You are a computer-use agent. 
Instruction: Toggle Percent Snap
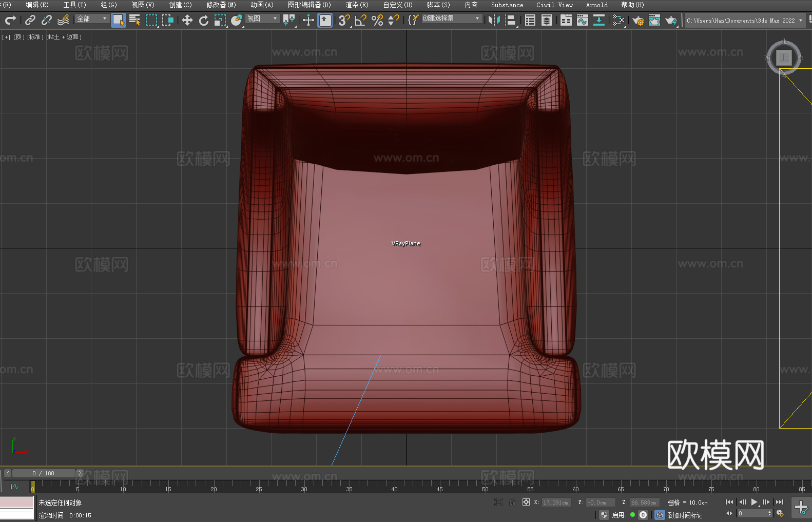[377, 20]
